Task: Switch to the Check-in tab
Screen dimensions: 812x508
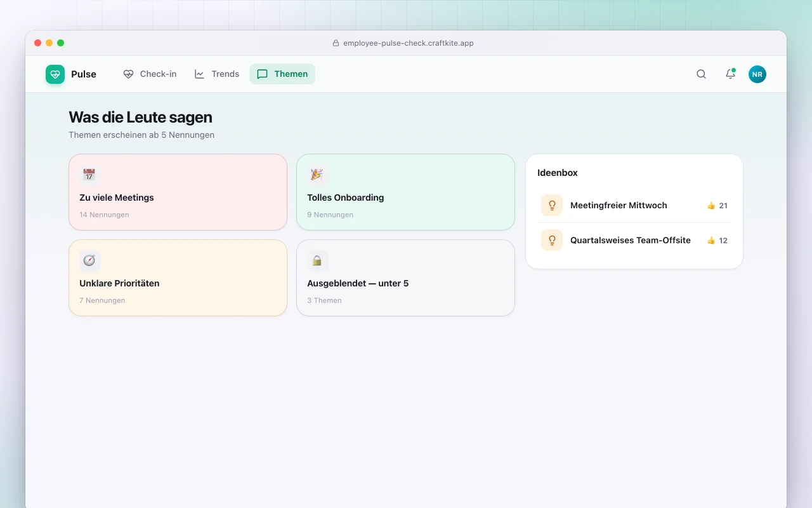Action: (x=150, y=74)
